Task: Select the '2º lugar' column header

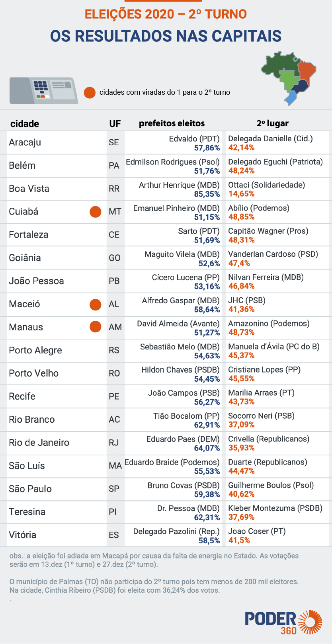Action: pyautogui.click(x=272, y=123)
